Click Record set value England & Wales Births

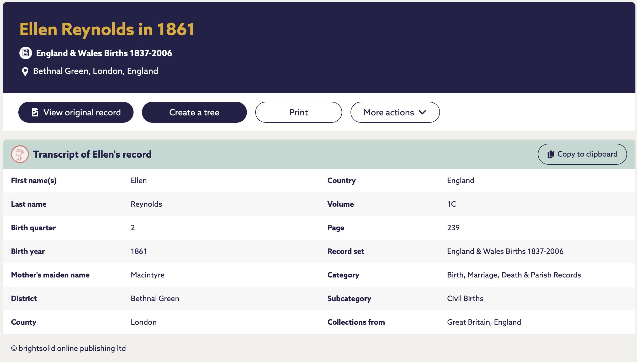[x=505, y=251]
